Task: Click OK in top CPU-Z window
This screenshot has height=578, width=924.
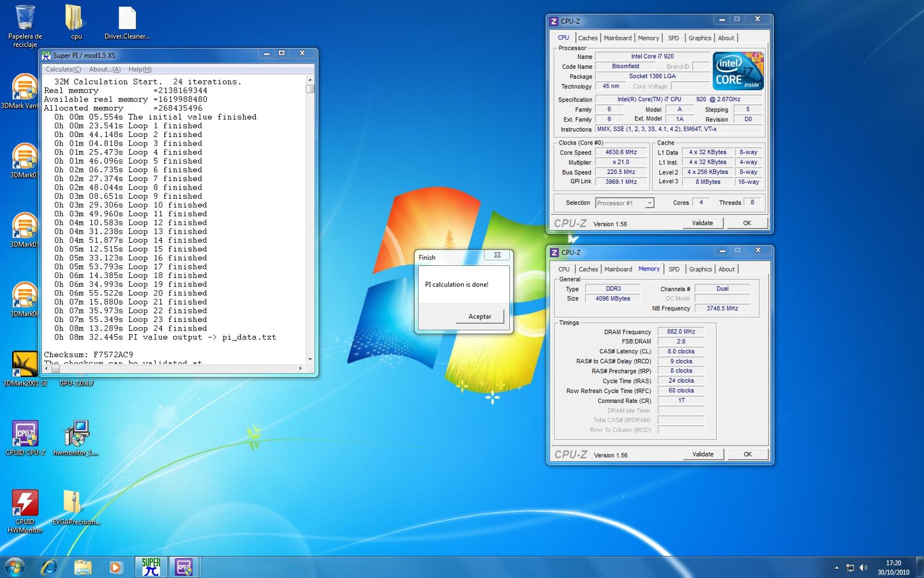Action: coord(747,223)
